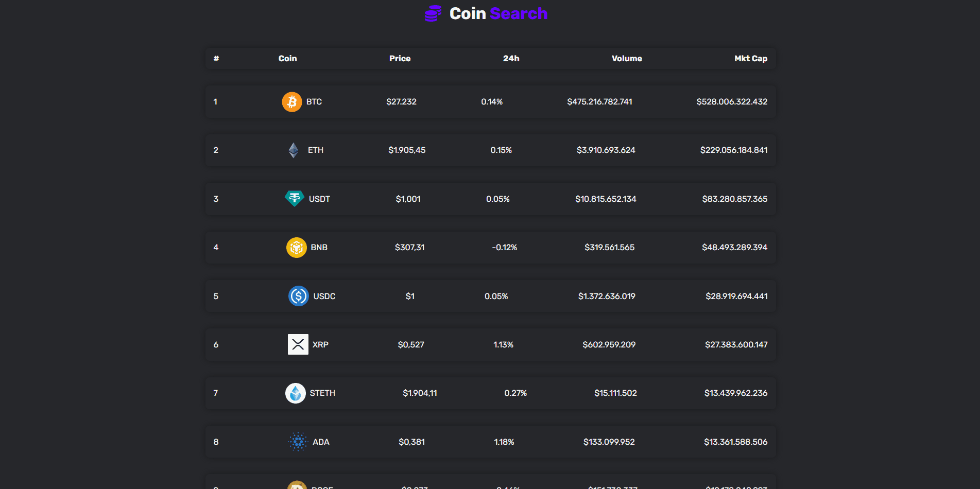Click the 0.15% ETH 24h change
The height and width of the screenshot is (489, 980).
(x=501, y=150)
